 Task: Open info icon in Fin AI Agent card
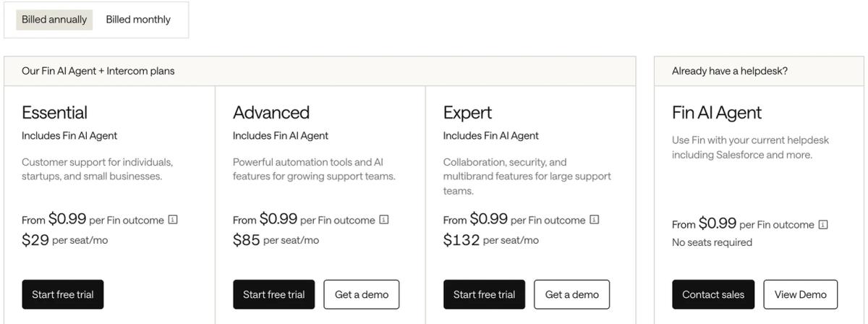pos(823,225)
